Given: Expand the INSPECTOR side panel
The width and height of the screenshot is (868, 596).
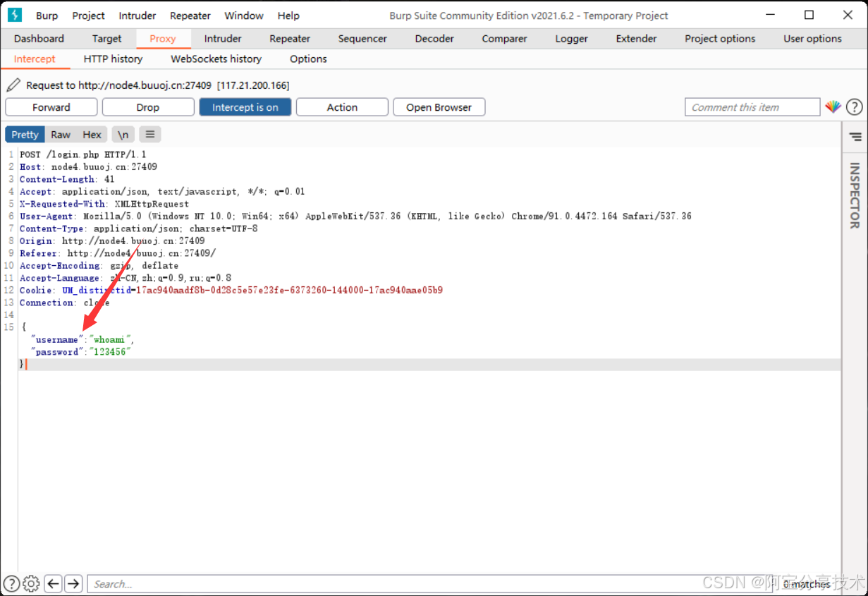Looking at the screenshot, I should tap(855, 195).
